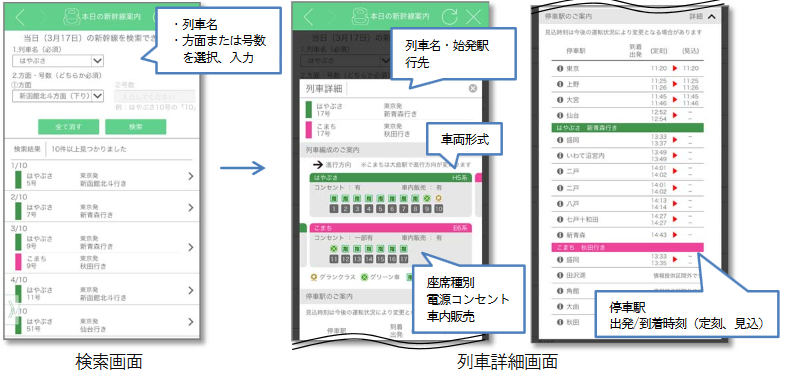Tap the back arrow on the search screen header

tap(20, 17)
